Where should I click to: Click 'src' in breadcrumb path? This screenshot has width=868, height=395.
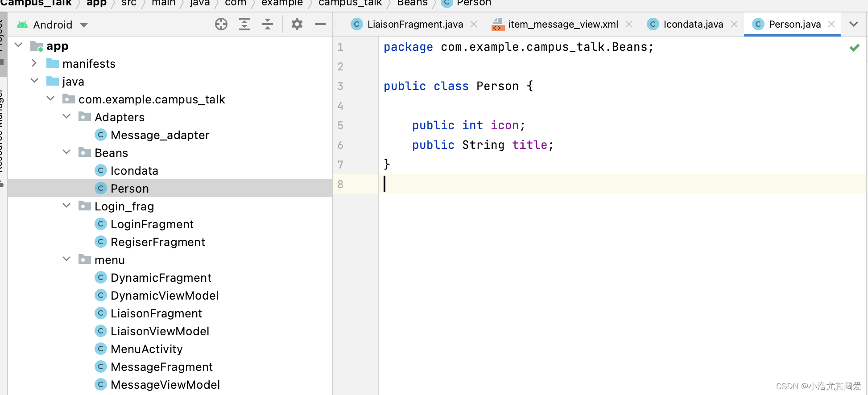tap(129, 3)
